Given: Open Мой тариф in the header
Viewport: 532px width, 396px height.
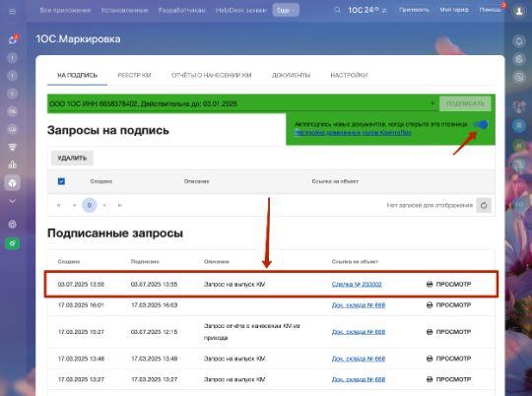Looking at the screenshot, I should [454, 10].
